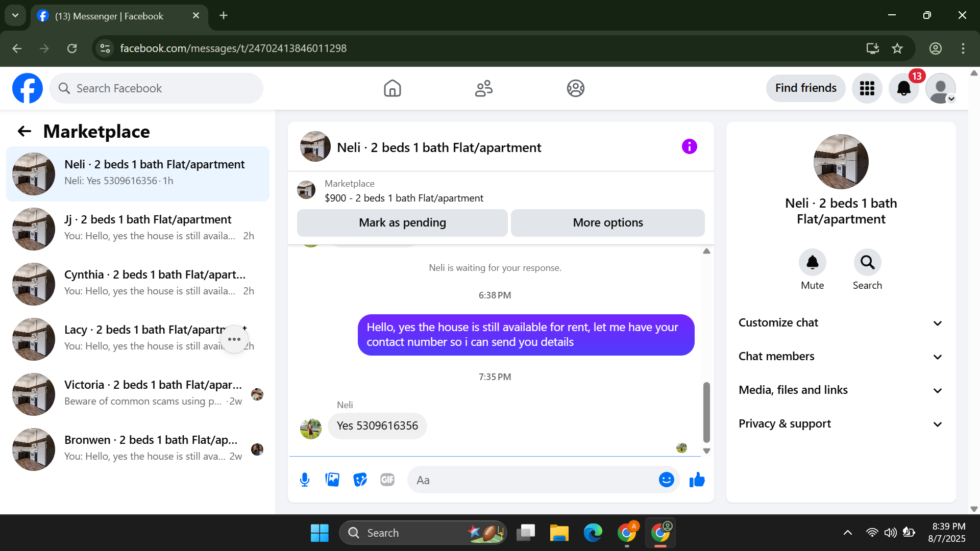This screenshot has height=551, width=980.
Task: Show hidden system tray icons chevron
Action: pos(848,533)
